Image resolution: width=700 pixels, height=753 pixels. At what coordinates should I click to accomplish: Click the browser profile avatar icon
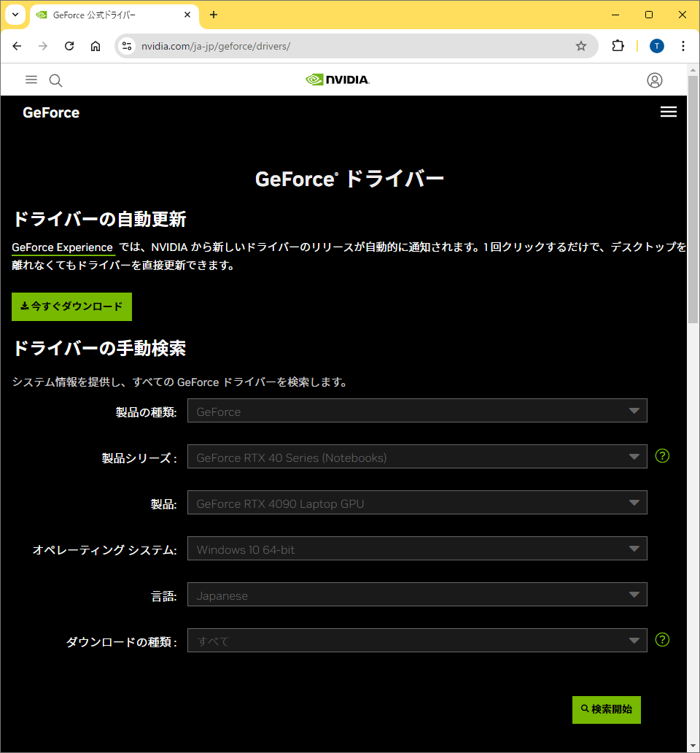[656, 45]
